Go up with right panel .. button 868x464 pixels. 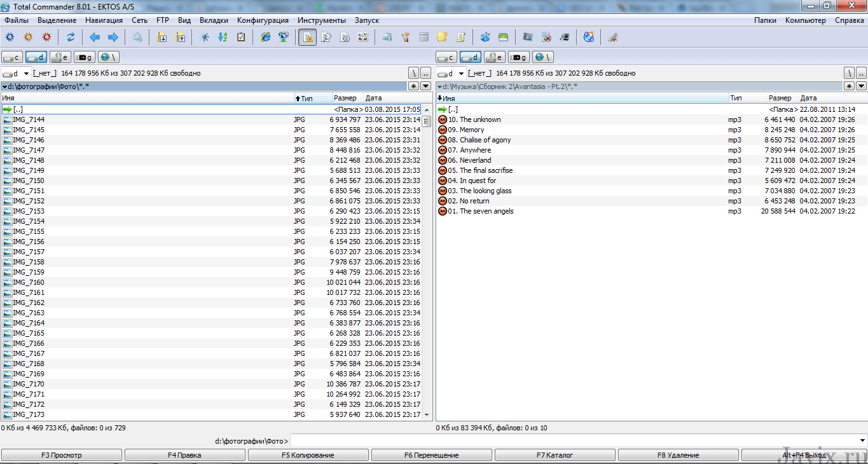[x=862, y=74]
